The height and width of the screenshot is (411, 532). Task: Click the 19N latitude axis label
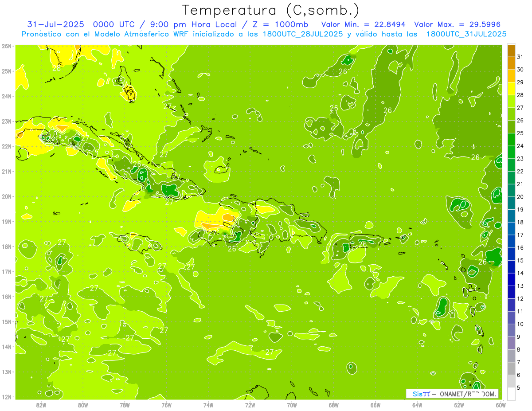pyautogui.click(x=7, y=221)
